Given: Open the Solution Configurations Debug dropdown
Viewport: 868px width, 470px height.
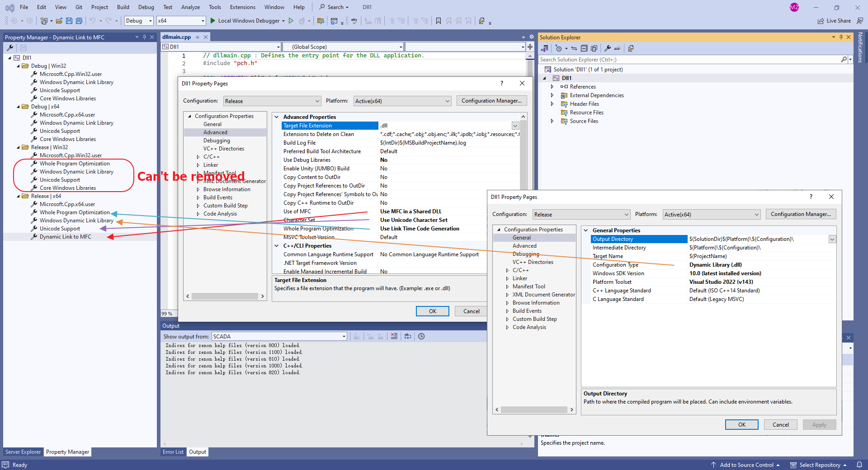Looking at the screenshot, I should 139,21.
